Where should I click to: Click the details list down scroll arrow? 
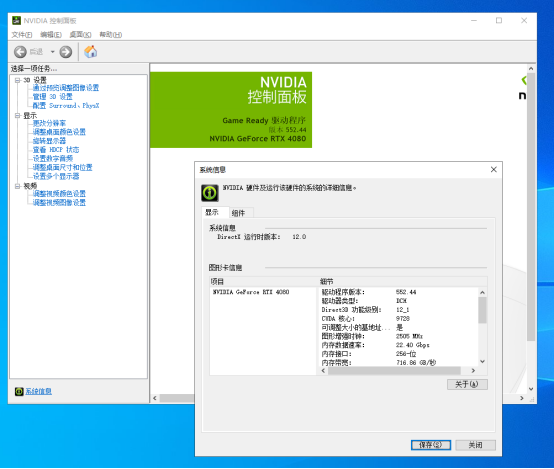[482, 362]
